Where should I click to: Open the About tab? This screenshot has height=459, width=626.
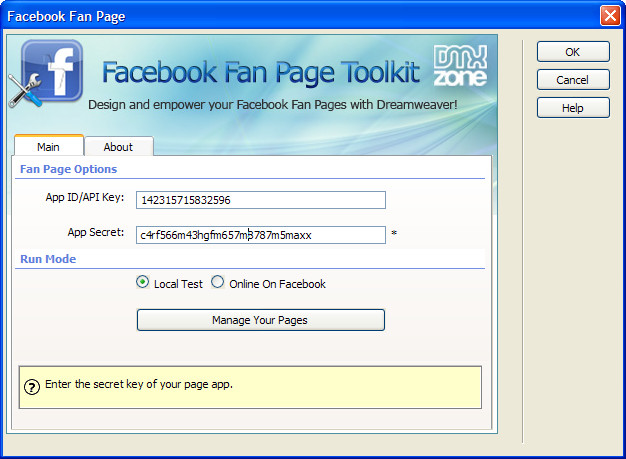point(119,147)
